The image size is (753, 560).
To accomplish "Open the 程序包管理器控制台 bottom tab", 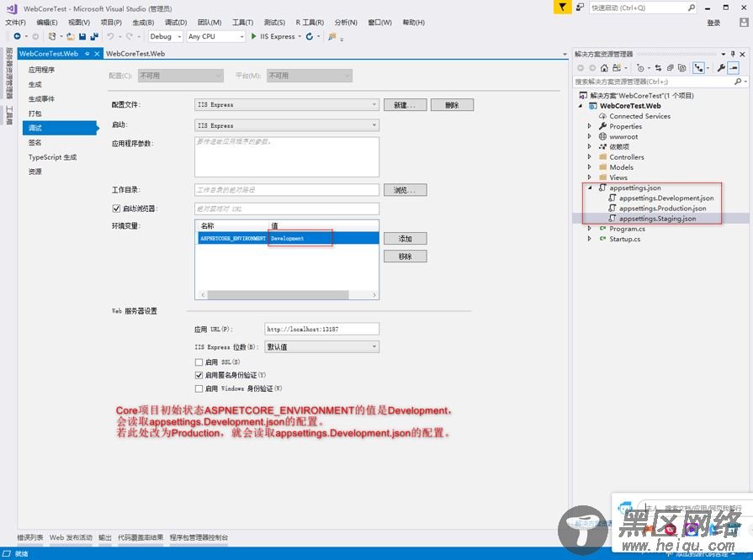I will [x=199, y=537].
